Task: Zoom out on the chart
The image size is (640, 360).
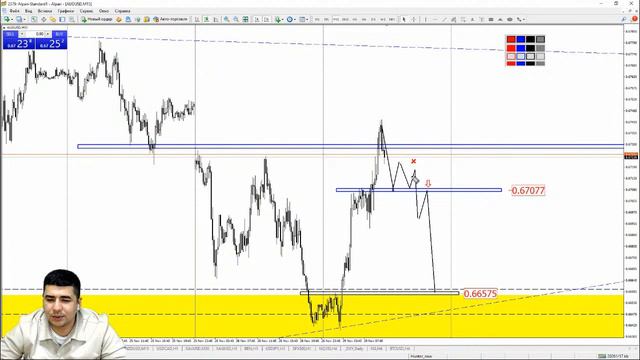Action: pyautogui.click(x=236, y=19)
